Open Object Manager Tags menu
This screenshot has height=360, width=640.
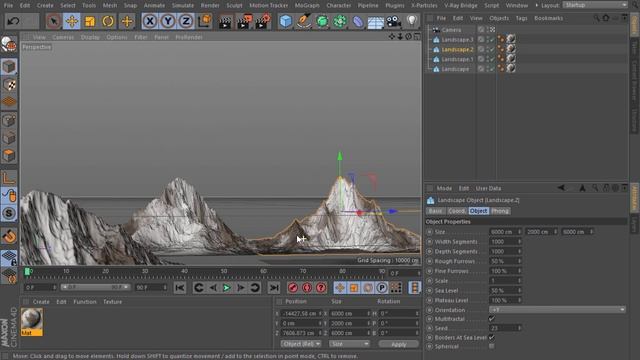click(521, 18)
